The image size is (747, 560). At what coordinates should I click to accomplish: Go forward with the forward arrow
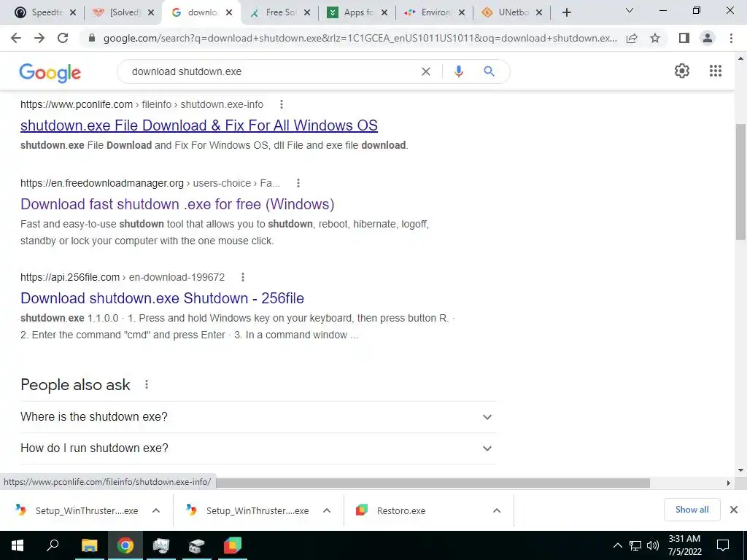tap(39, 38)
